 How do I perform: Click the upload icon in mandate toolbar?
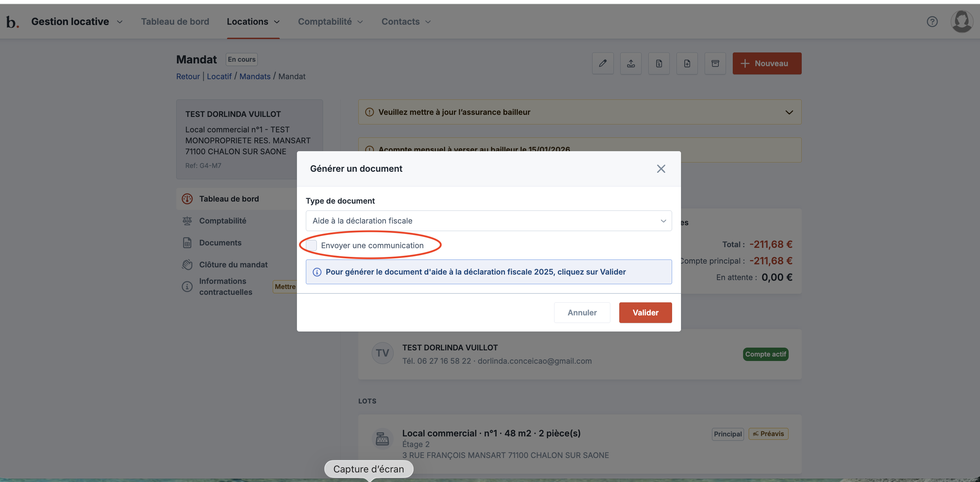631,63
